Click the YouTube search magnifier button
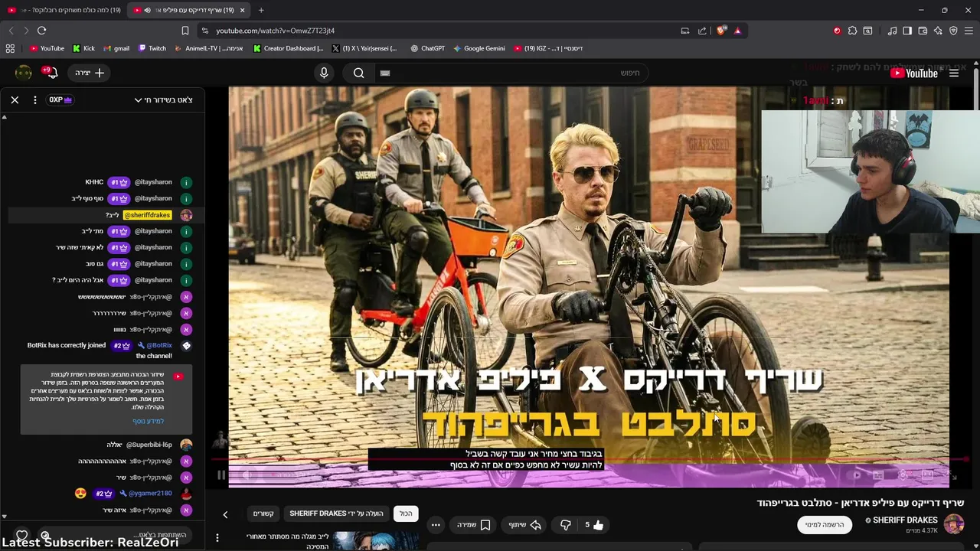The image size is (980, 551). pos(358,73)
